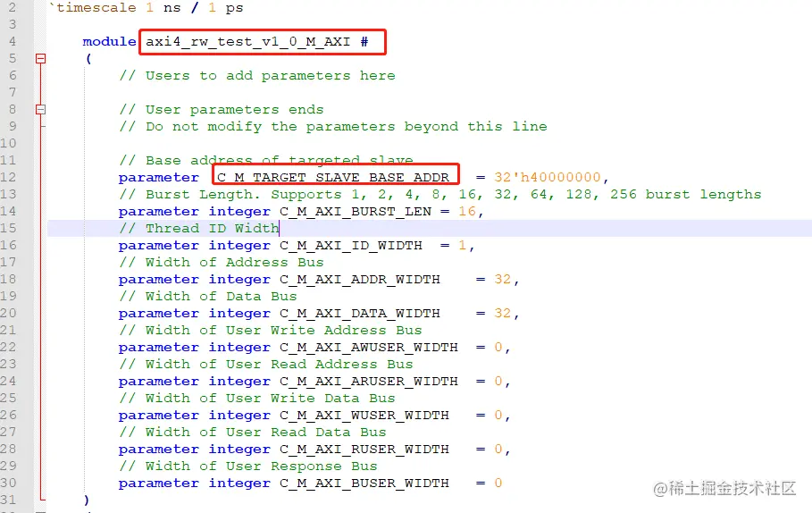The height and width of the screenshot is (513, 812).
Task: Click comment Width of User Write Data Bus
Action: 257,398
